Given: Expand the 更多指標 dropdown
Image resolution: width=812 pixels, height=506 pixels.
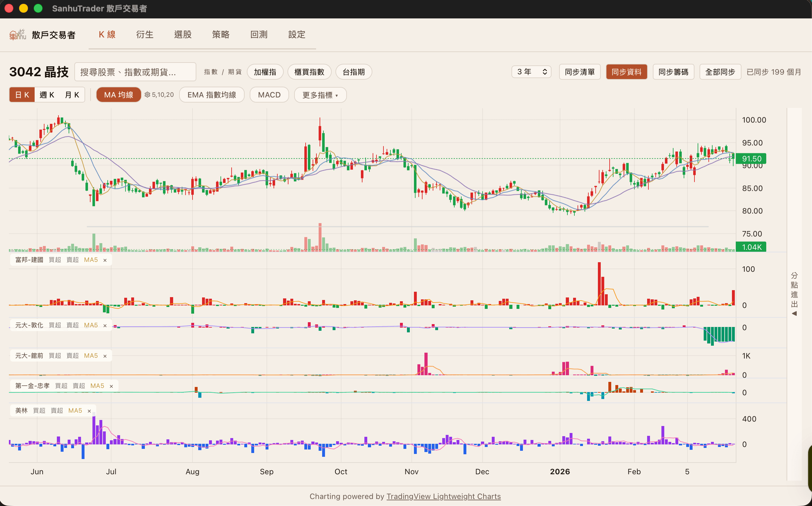Looking at the screenshot, I should coord(320,95).
